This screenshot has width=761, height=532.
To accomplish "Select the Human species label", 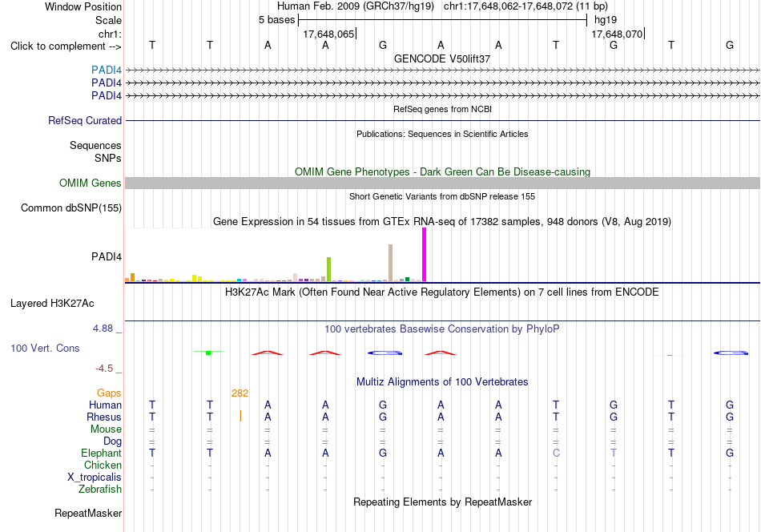I will click(105, 405).
